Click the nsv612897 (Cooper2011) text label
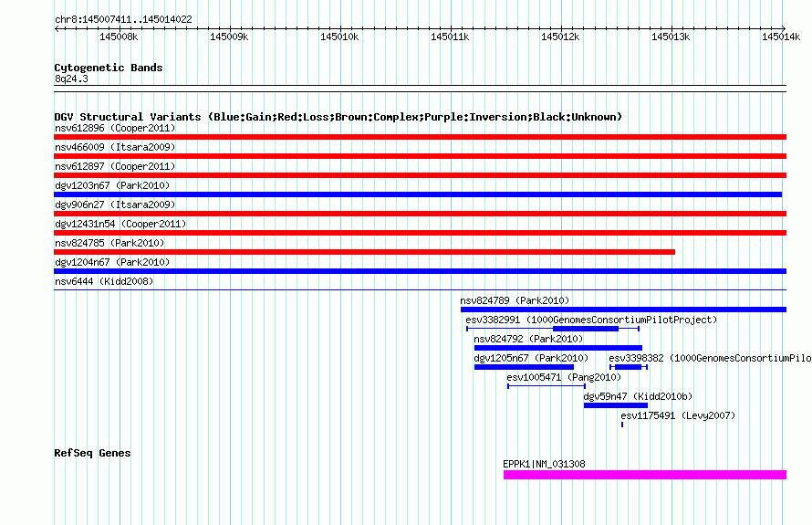The image size is (812, 525). (x=115, y=166)
